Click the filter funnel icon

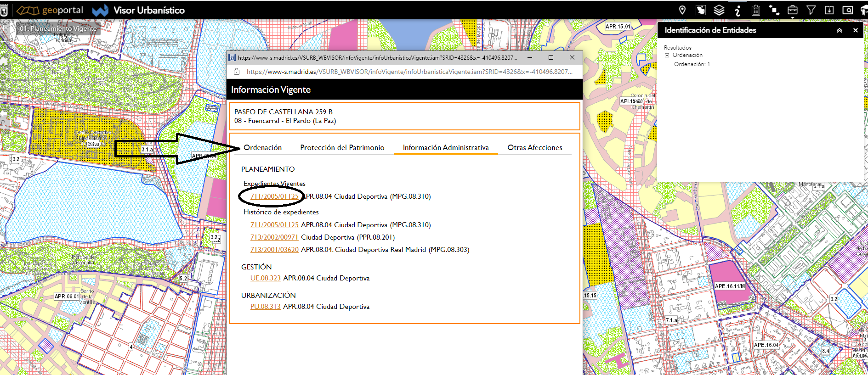point(811,10)
